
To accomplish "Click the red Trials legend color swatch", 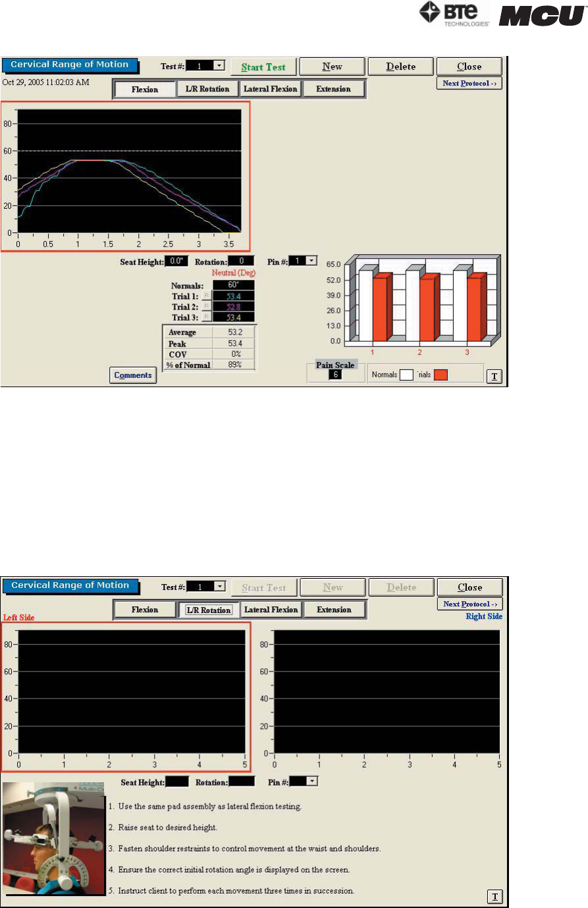I will (x=441, y=375).
